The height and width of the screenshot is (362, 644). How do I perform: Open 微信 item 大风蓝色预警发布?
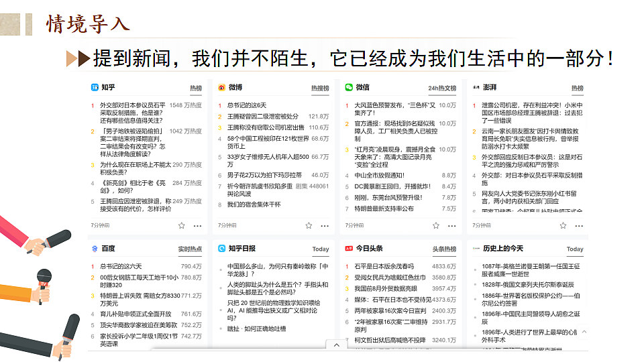(x=395, y=109)
